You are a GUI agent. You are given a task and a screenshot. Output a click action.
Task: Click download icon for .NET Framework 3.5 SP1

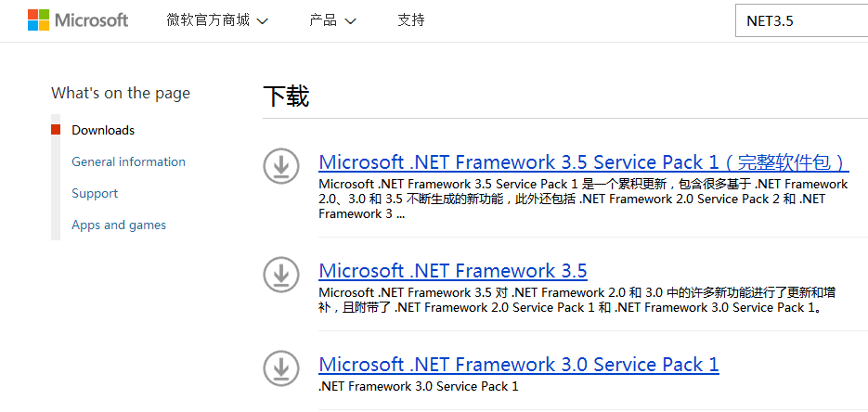point(280,165)
